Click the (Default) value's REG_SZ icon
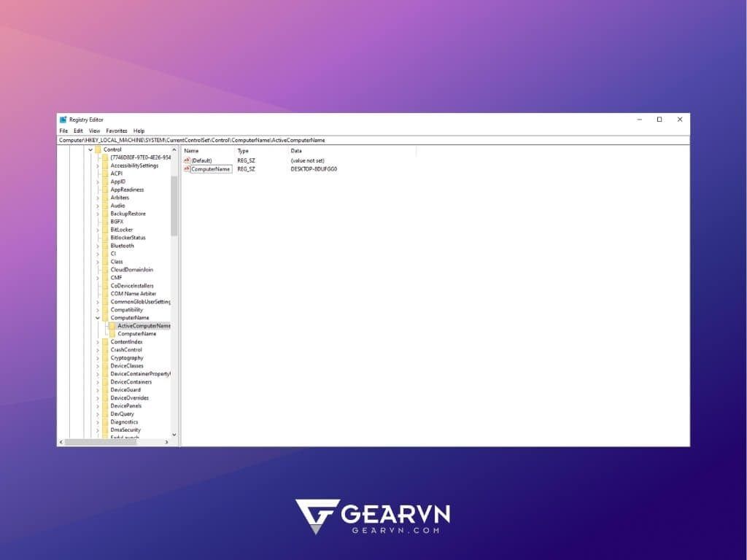Image resolution: width=747 pixels, height=560 pixels. tap(188, 160)
